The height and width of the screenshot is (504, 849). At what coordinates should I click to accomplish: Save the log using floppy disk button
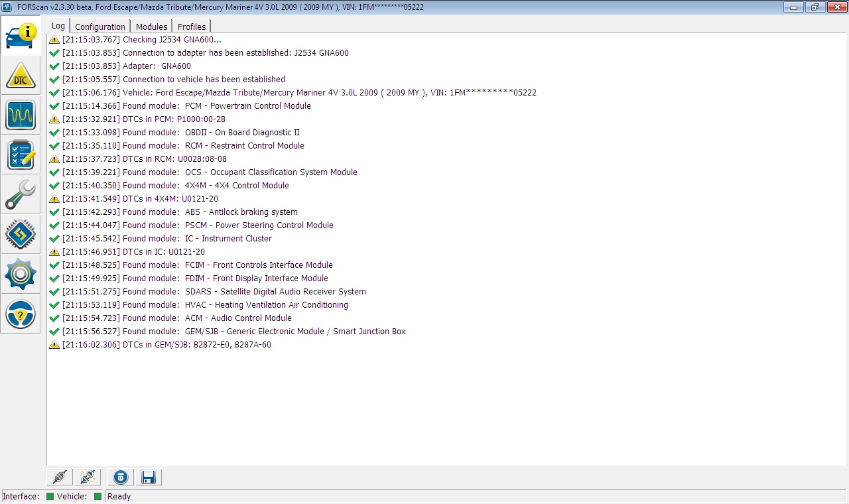(148, 477)
